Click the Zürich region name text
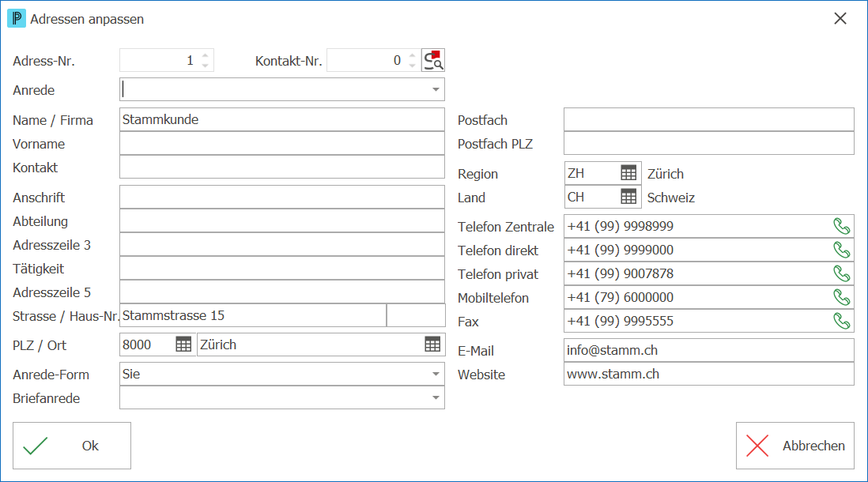Screen dimensions: 868x482 click(x=666, y=174)
